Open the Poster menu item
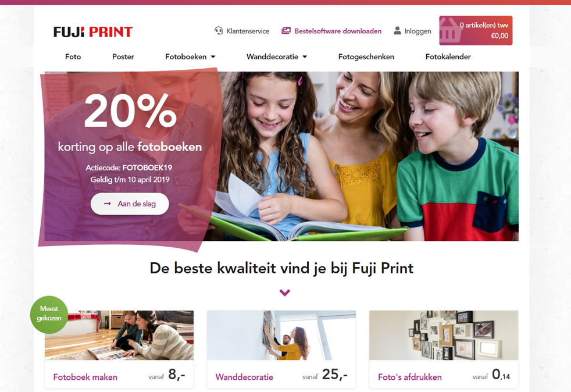 [x=123, y=56]
